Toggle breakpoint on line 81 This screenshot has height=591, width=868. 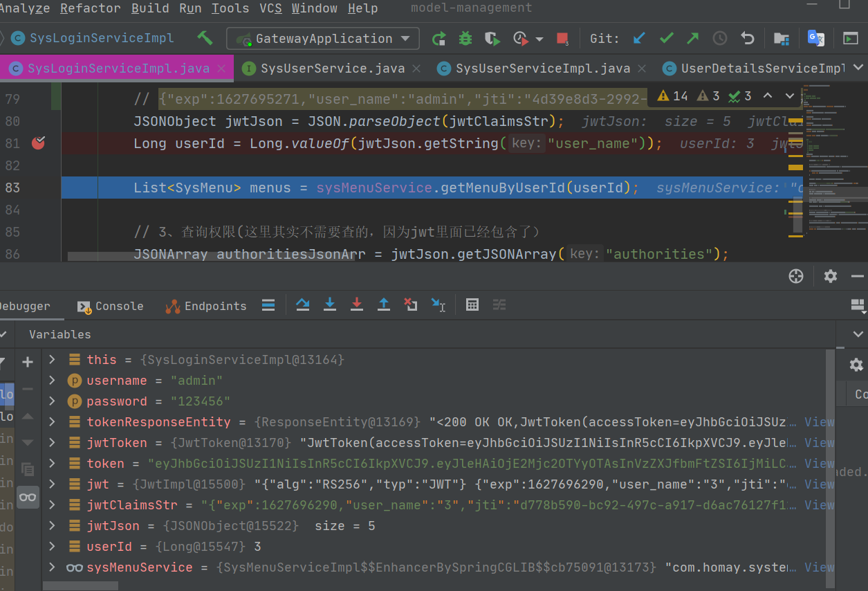tap(39, 143)
